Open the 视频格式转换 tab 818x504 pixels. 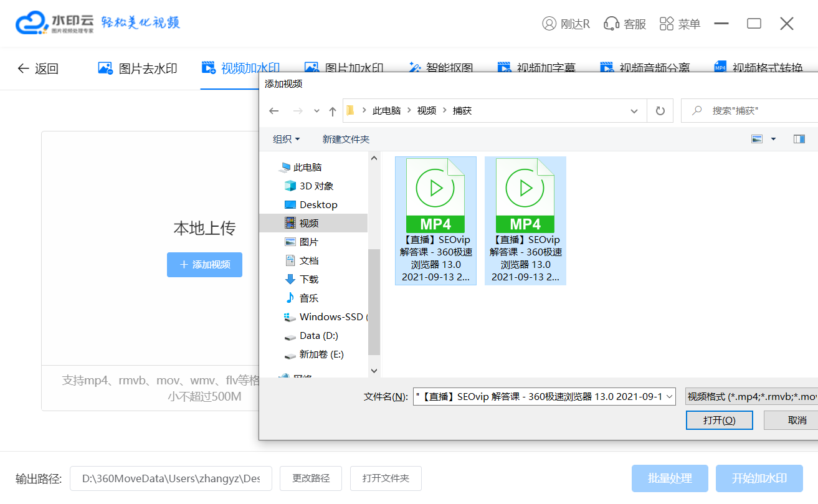pyautogui.click(x=758, y=69)
